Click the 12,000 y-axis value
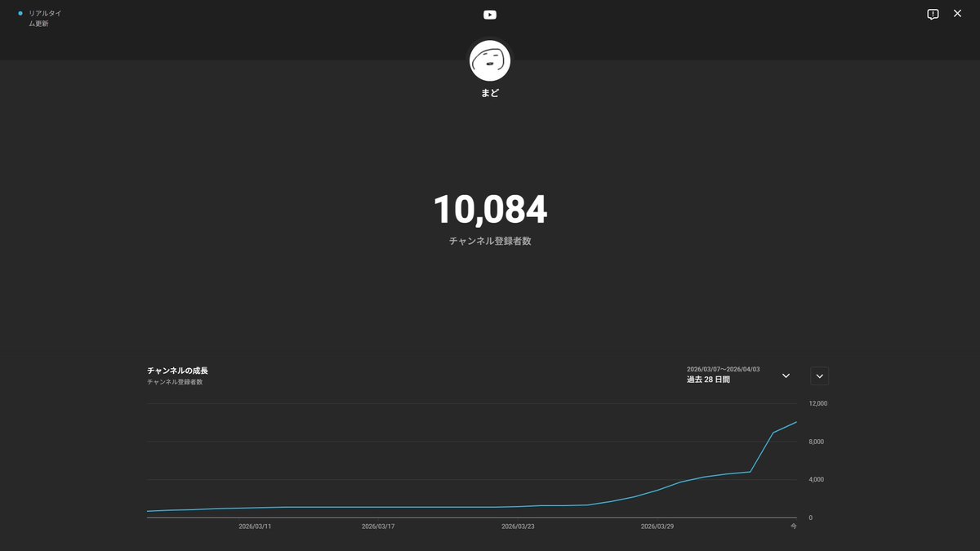Viewport: 980px width, 551px height. pos(817,403)
